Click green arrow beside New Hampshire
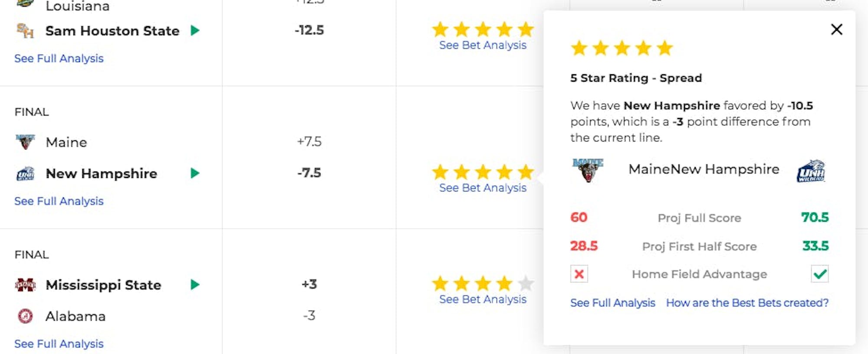868x354 pixels. pyautogui.click(x=195, y=173)
